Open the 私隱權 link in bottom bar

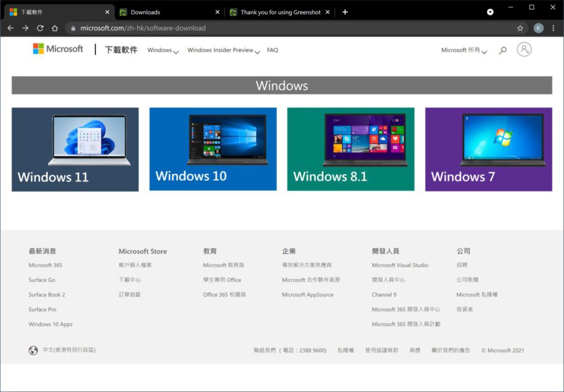(x=346, y=350)
